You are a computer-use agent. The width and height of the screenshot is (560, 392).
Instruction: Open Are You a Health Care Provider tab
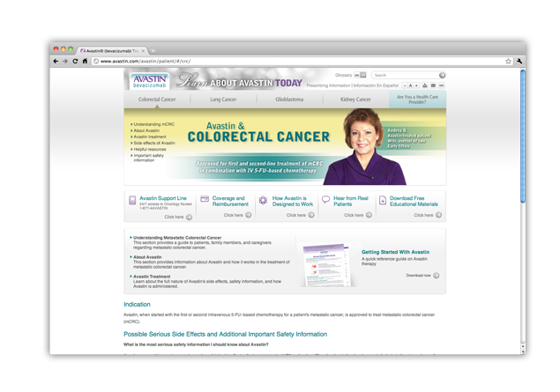coord(417,100)
